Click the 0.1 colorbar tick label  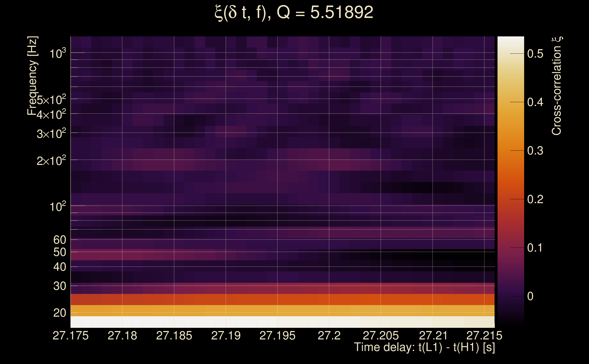[535, 248]
